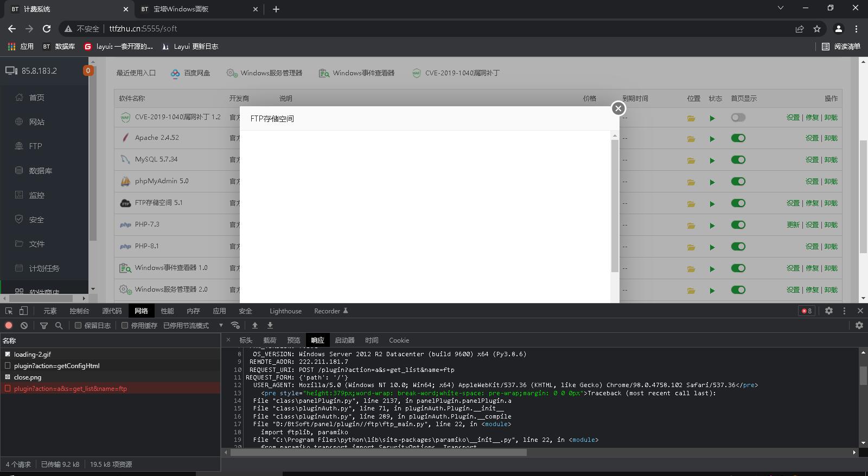
Task: Switch to DevTools 控制台 tab
Action: (x=79, y=311)
